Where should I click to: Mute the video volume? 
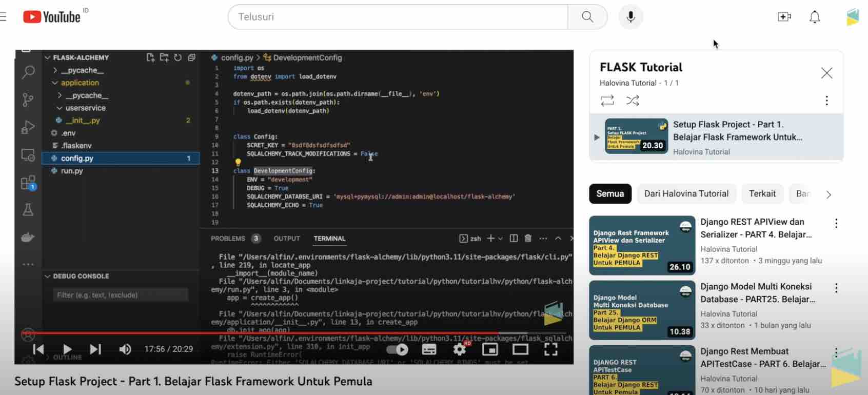click(125, 349)
